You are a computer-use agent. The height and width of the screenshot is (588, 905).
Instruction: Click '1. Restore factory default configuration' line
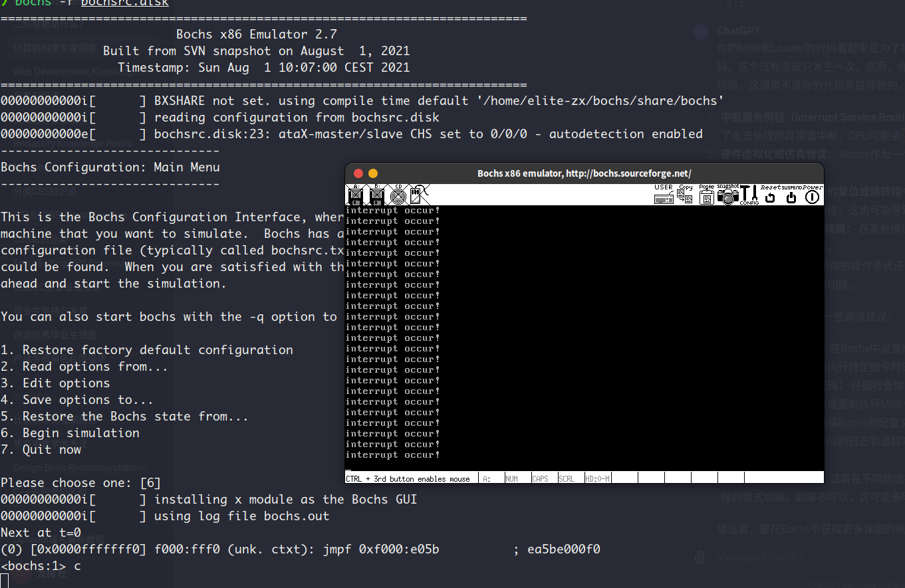tap(147, 349)
